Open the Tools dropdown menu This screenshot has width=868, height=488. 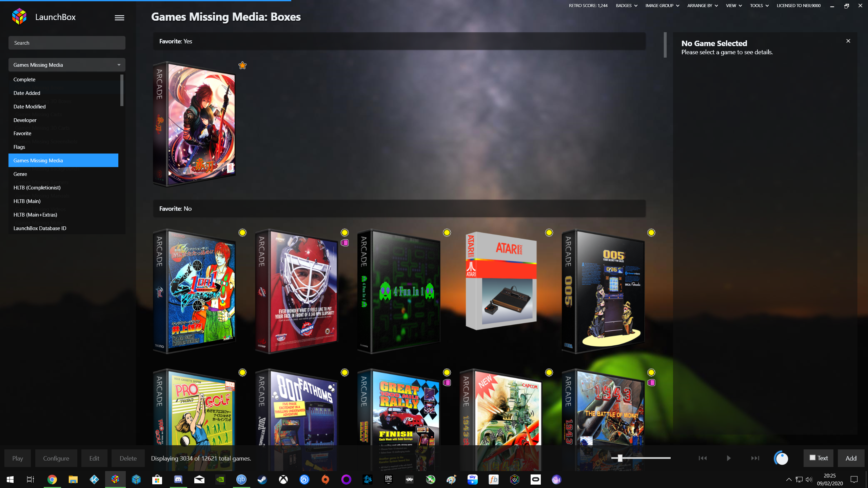pyautogui.click(x=759, y=6)
